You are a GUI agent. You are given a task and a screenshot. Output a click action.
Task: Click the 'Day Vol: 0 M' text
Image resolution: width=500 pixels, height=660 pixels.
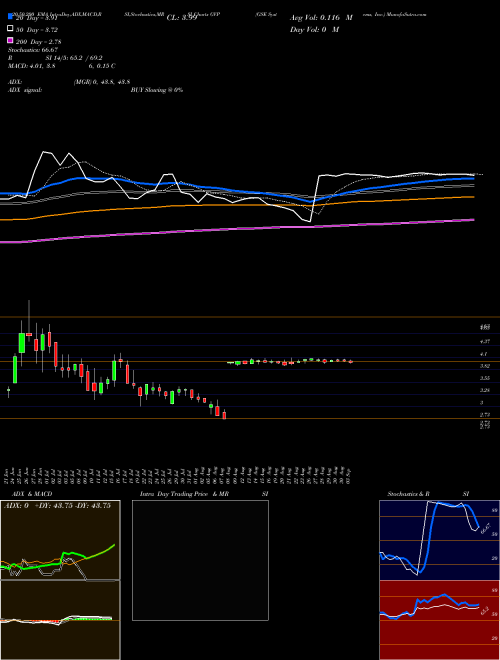314,29
